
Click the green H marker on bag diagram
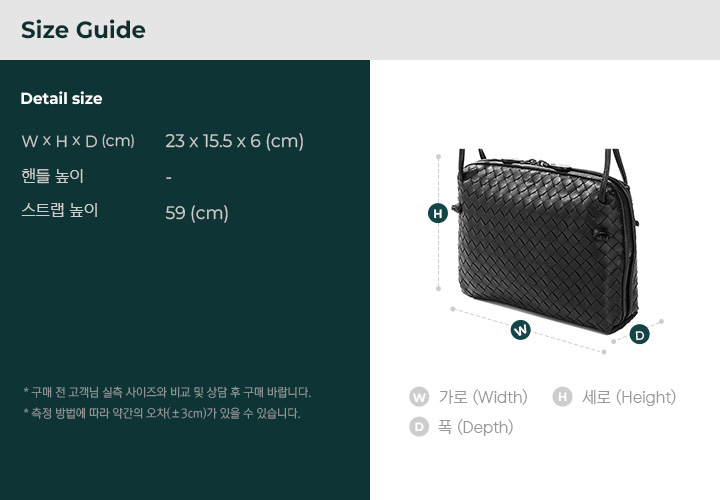point(438,213)
